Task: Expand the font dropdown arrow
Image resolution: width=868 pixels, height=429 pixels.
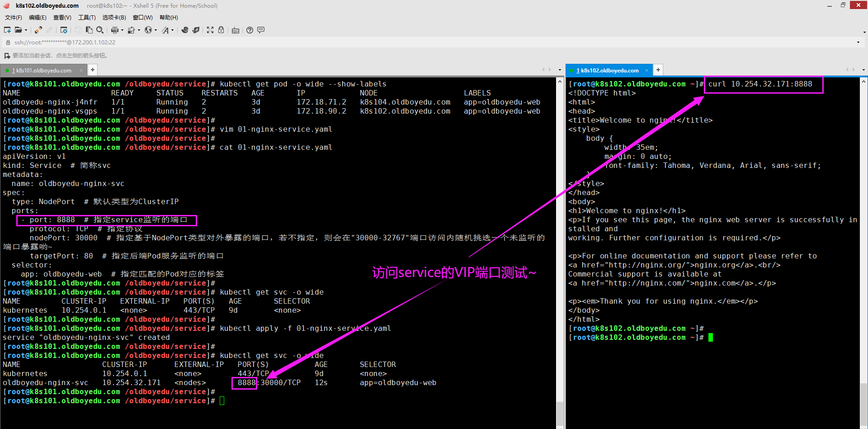Action: point(172,30)
